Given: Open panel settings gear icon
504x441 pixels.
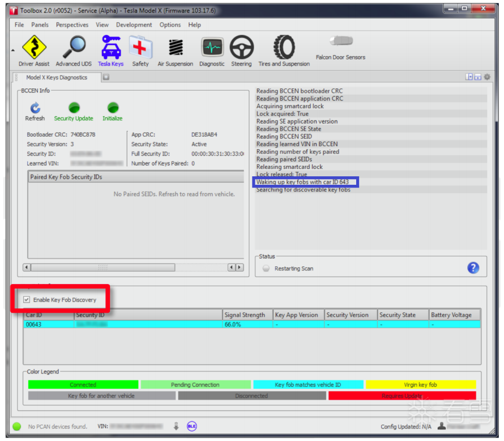Looking at the screenshot, I should coord(487,77).
